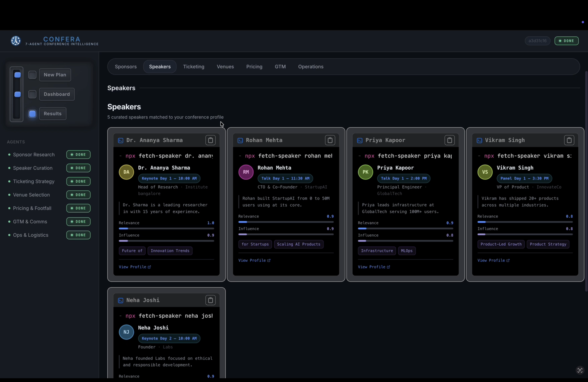Click the Confera globe logo icon
This screenshot has height=382, width=588.
(16, 41)
